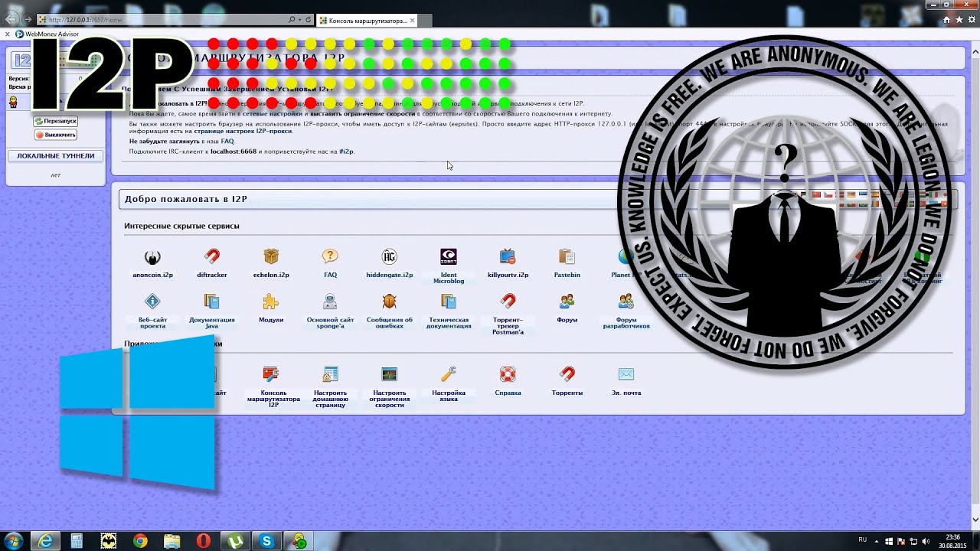The height and width of the screenshot is (551, 980).
Task: Open the Pastebin clipboard icon
Action: click(567, 256)
